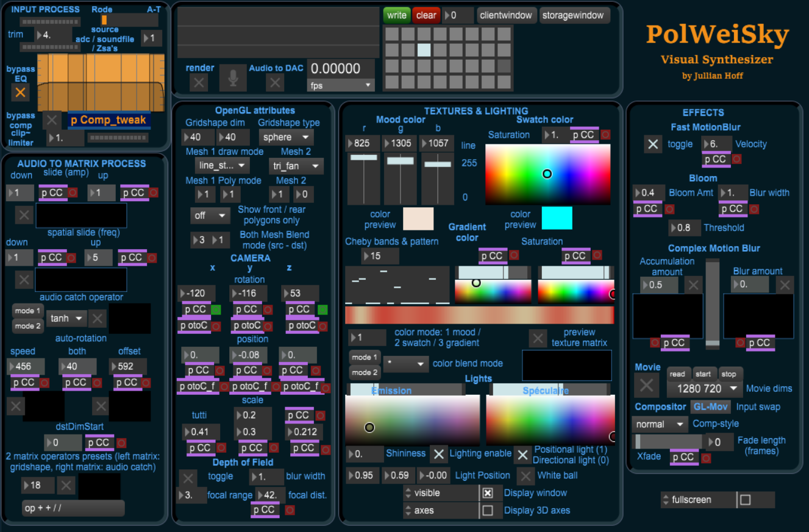Open the Comp-style normal dropdown
809x532 pixels.
click(659, 424)
